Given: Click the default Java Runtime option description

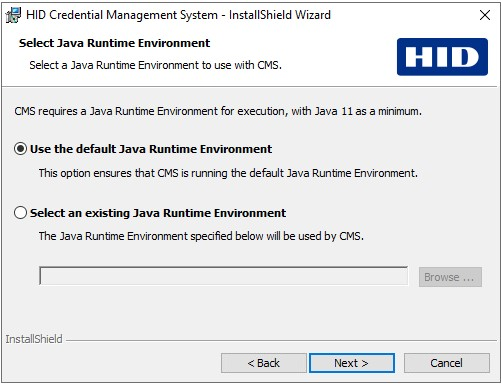Looking at the screenshot, I should click(x=228, y=173).
